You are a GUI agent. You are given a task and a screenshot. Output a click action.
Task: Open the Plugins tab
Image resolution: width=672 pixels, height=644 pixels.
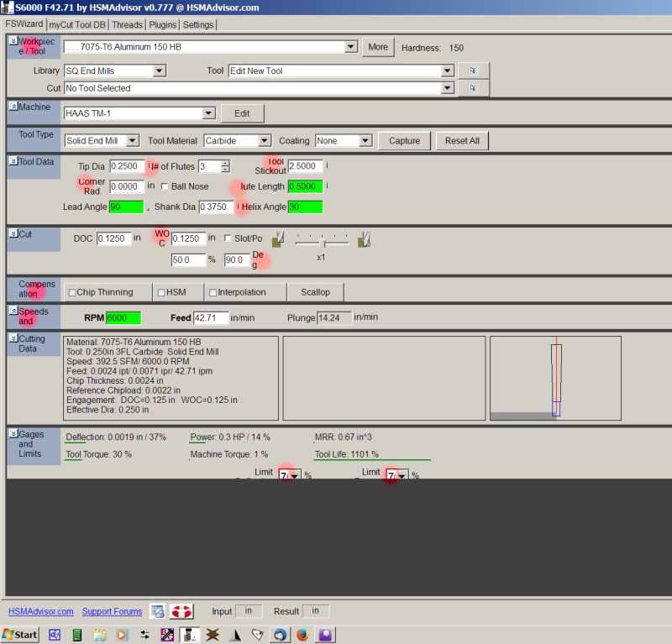[x=163, y=25]
